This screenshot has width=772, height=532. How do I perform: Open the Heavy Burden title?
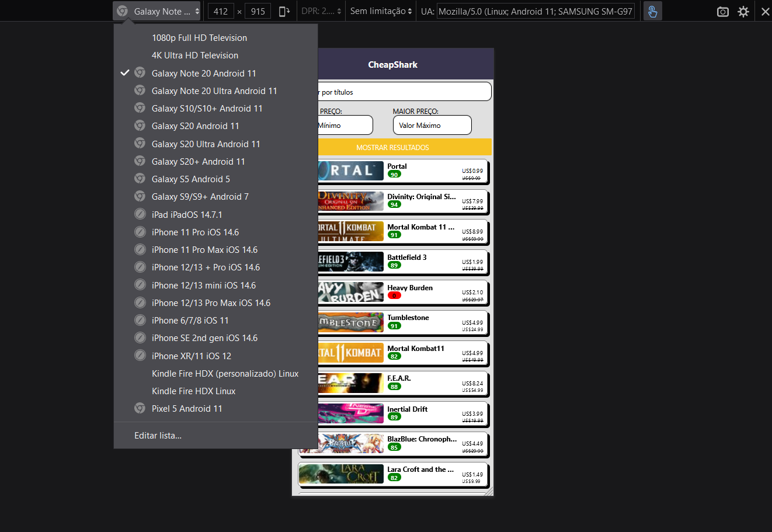[410, 288]
